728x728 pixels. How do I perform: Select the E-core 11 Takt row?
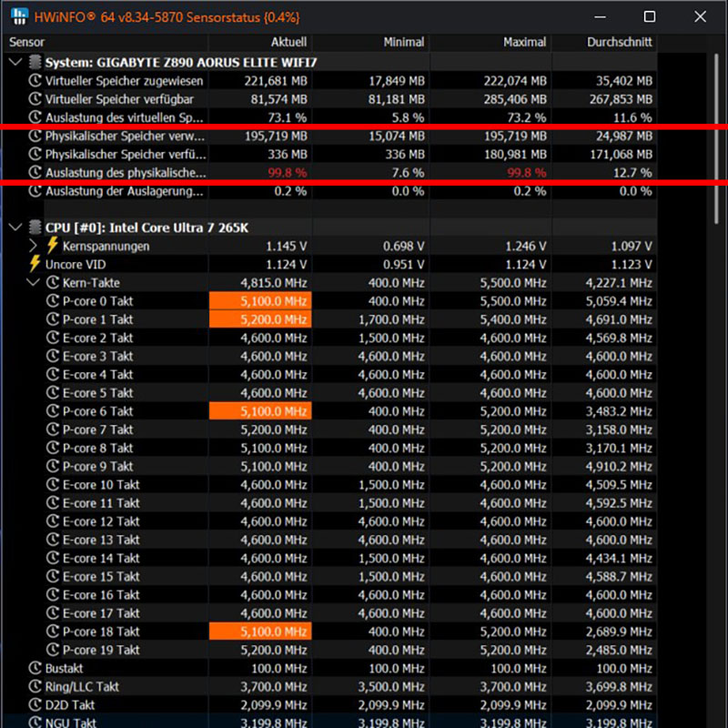pyautogui.click(x=329, y=503)
